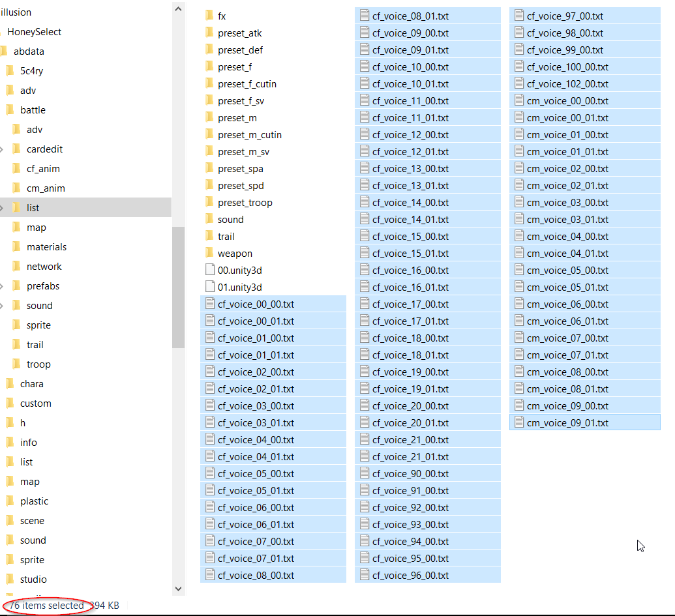The image size is (675, 616).
Task: Select the preset_troop folder name
Action: 245,202
